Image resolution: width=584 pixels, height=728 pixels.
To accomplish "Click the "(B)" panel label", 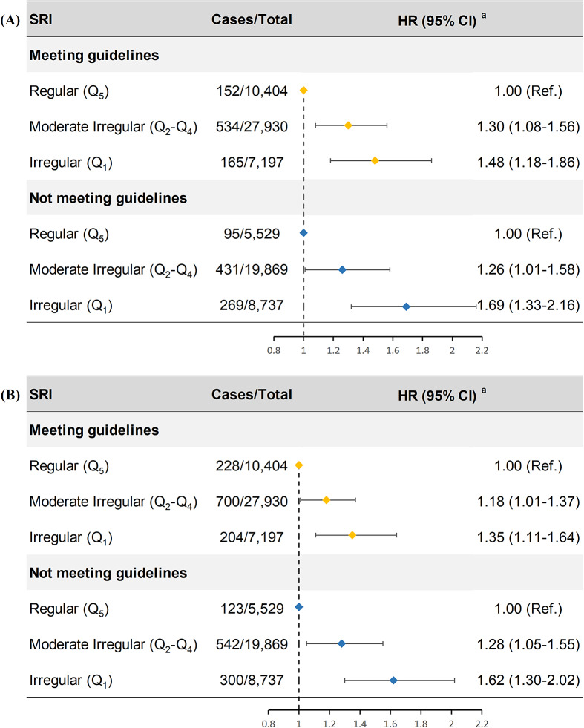I will click(x=11, y=395).
